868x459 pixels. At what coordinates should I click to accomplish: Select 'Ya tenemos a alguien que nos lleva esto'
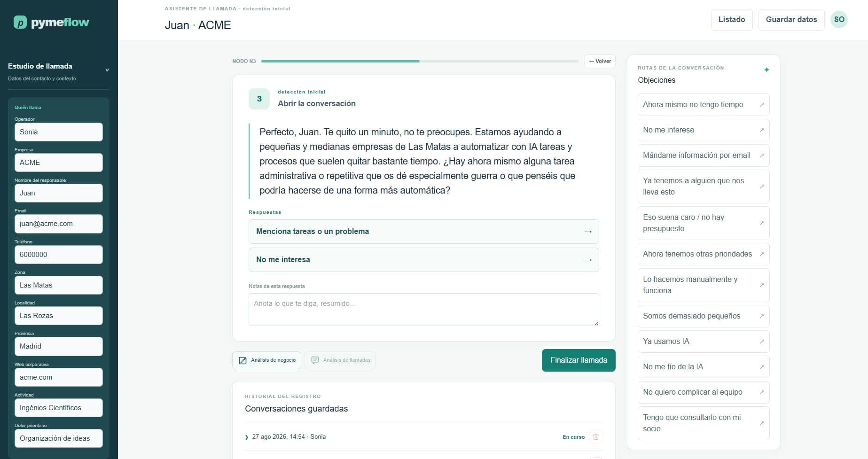point(703,187)
